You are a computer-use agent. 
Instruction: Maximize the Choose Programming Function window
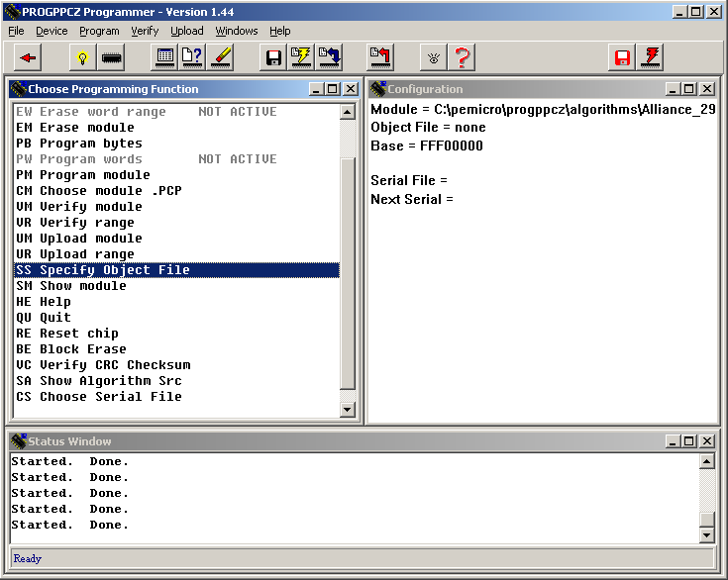(x=333, y=89)
